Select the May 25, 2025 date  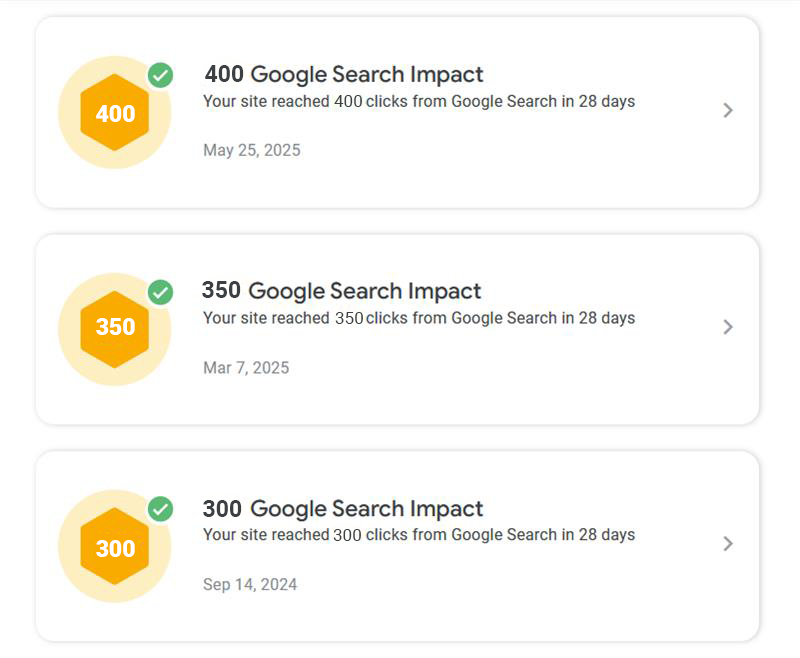[x=251, y=150]
